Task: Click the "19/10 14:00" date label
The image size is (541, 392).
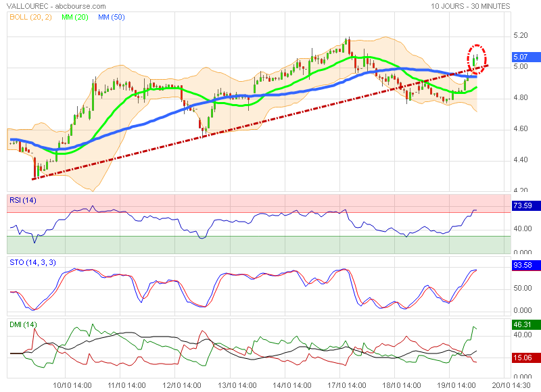Action: click(x=456, y=385)
